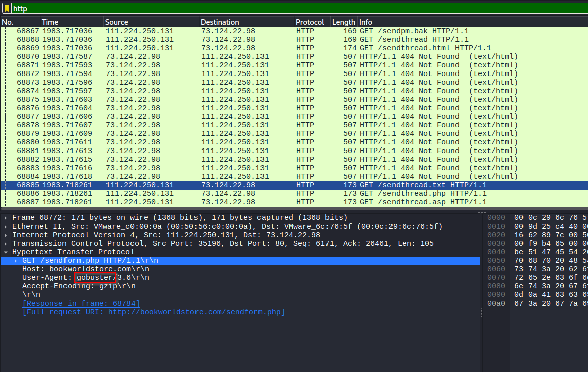Expand the Transmission Control Protocol arrow

[6, 244]
